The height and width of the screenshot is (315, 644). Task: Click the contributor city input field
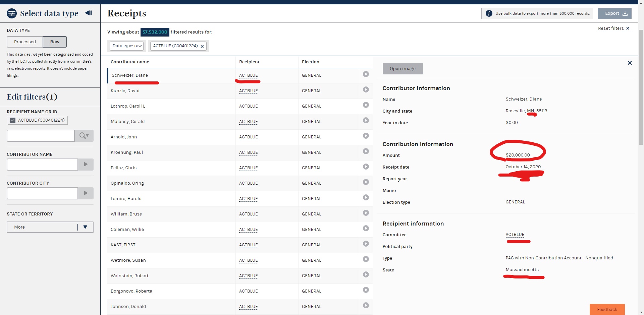(x=42, y=193)
